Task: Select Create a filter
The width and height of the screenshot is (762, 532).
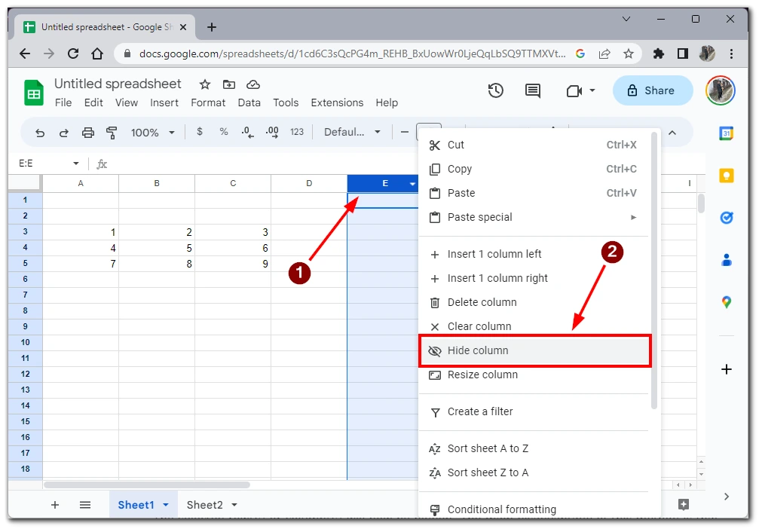Action: pyautogui.click(x=534, y=411)
